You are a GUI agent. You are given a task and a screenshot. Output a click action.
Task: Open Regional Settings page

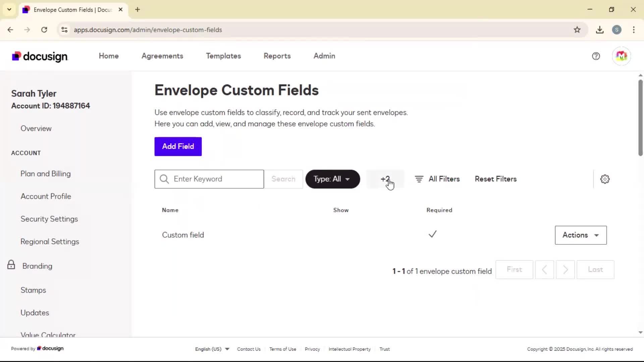pyautogui.click(x=50, y=242)
